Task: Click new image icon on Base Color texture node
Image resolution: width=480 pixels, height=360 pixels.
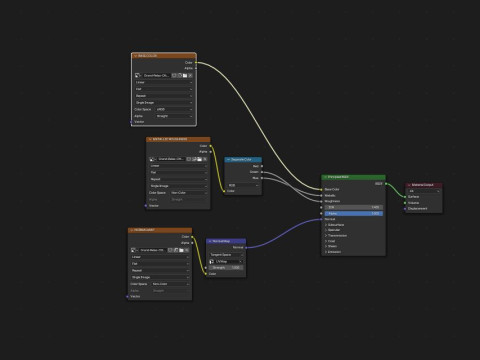Action: pyautogui.click(x=180, y=76)
